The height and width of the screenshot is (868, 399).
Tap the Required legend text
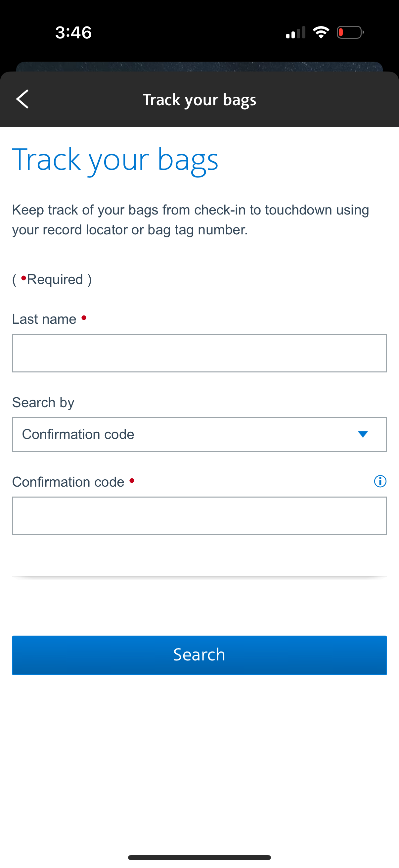[x=52, y=279]
